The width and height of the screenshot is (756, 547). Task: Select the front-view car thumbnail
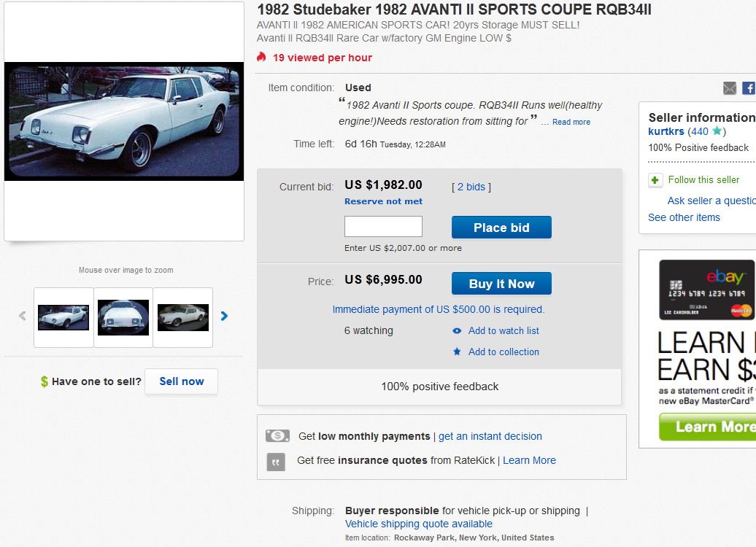pyautogui.click(x=123, y=317)
